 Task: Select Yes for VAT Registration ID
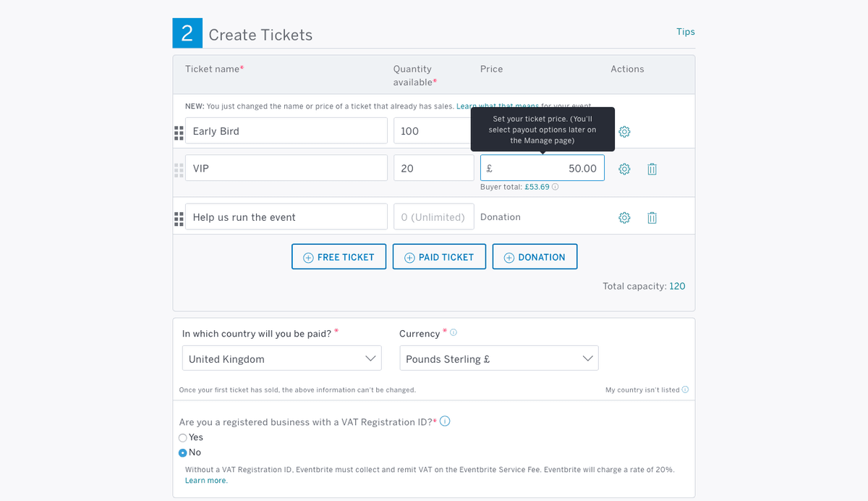click(x=183, y=437)
